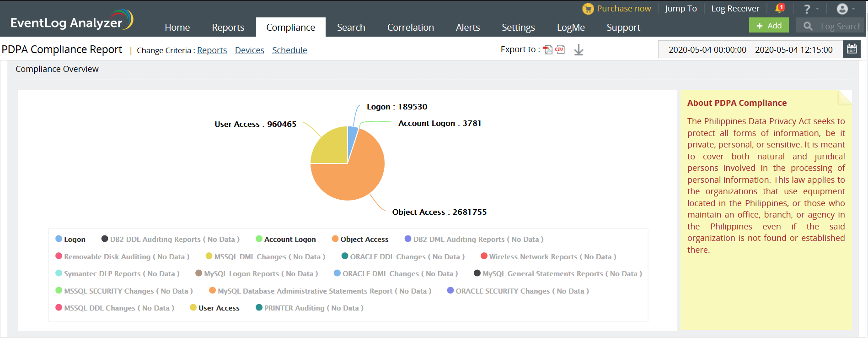This screenshot has width=868, height=338.
Task: Click the EventLog Analyzer logo
Action: point(72,20)
